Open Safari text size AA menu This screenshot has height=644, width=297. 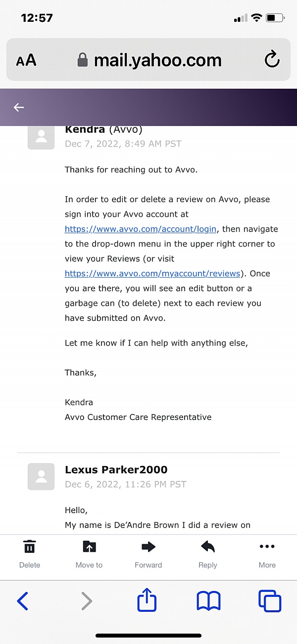click(x=26, y=60)
